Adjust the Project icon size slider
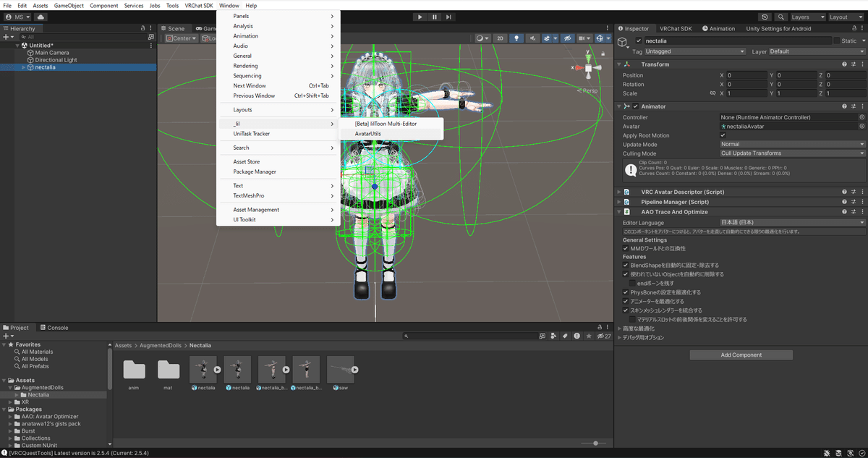 tap(595, 443)
